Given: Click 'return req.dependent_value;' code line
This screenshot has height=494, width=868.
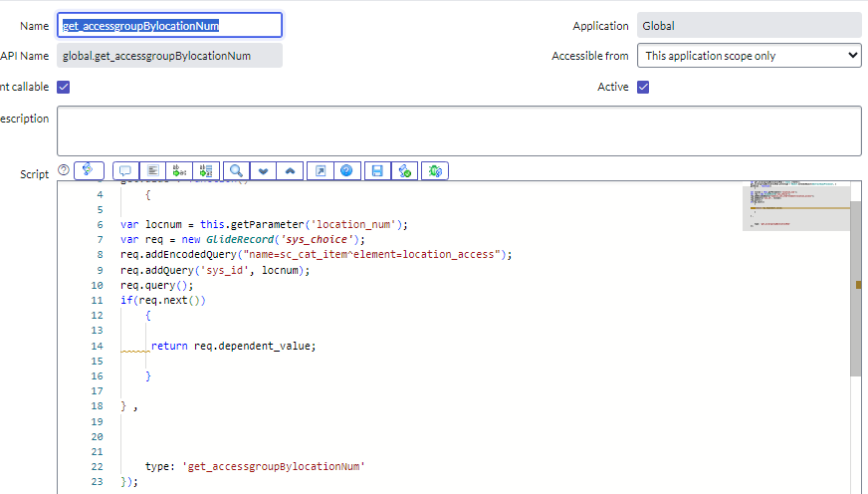Looking at the screenshot, I should tap(233, 347).
